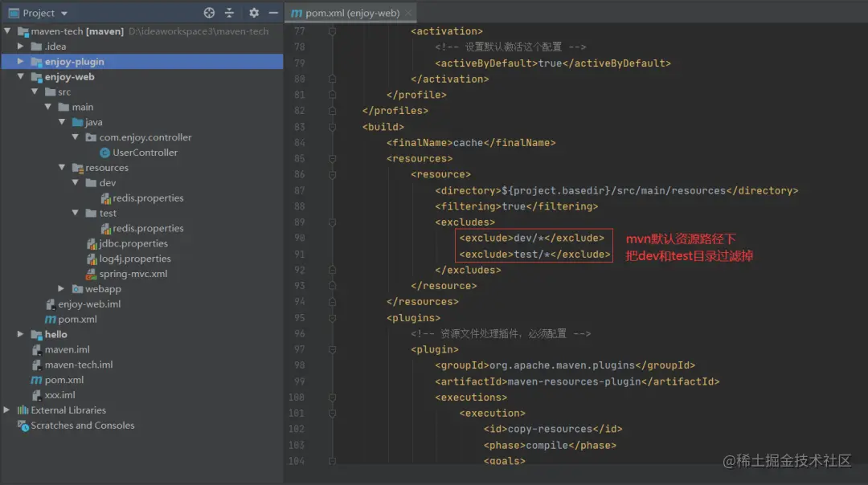Click com.enjoy.controller package icon

click(x=92, y=137)
